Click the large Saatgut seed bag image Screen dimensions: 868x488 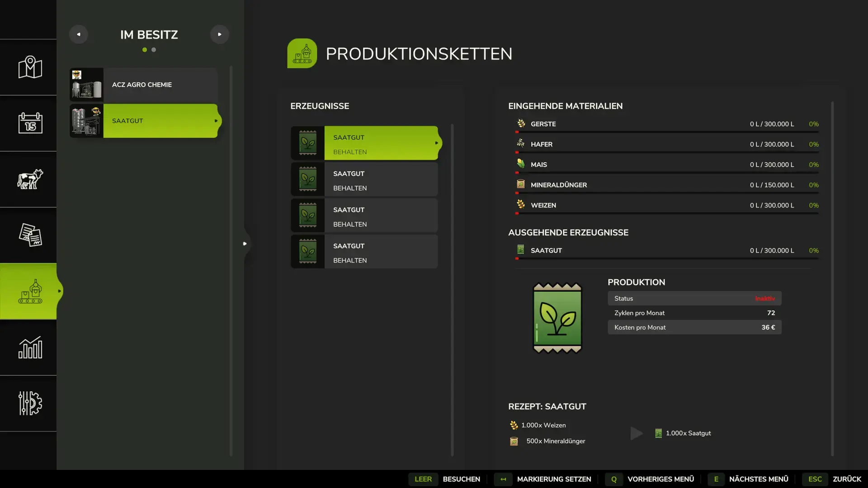tap(557, 318)
